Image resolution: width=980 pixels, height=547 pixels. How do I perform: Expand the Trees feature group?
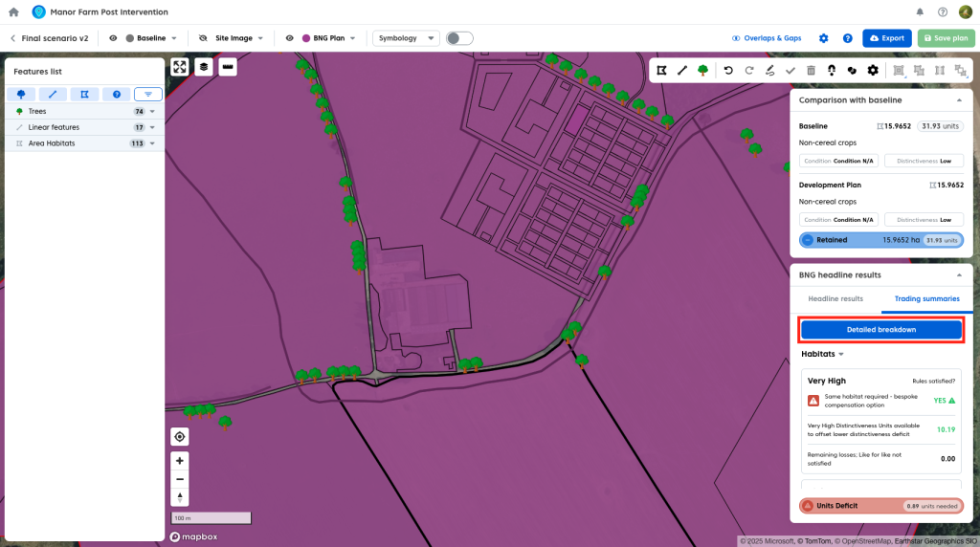pyautogui.click(x=152, y=112)
